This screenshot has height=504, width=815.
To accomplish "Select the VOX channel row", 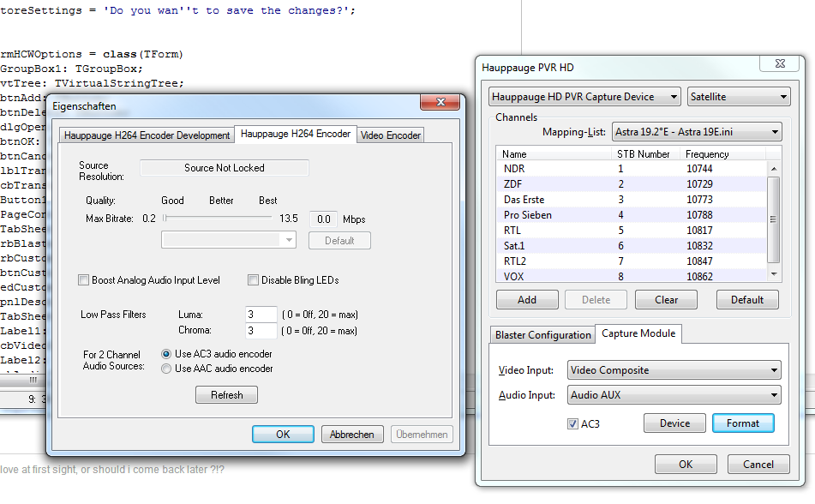I will (x=632, y=276).
